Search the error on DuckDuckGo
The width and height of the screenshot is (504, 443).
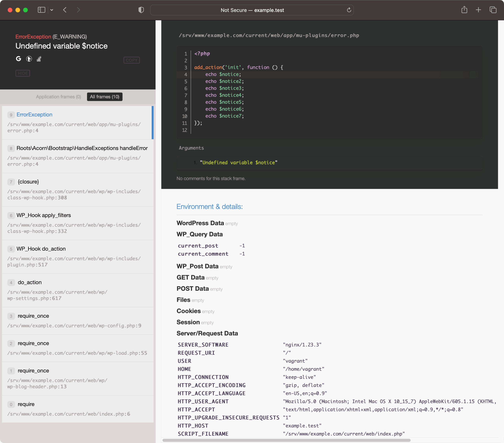29,59
